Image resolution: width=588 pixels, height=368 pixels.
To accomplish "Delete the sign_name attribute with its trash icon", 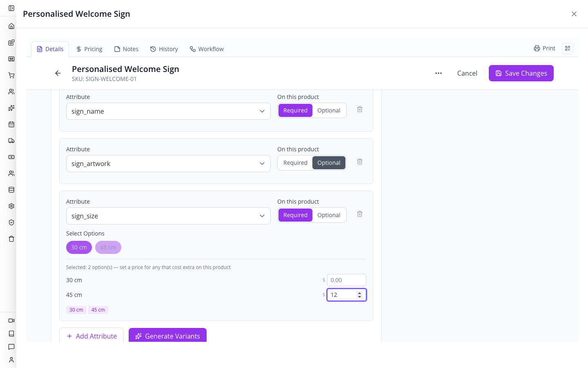I will tap(360, 109).
